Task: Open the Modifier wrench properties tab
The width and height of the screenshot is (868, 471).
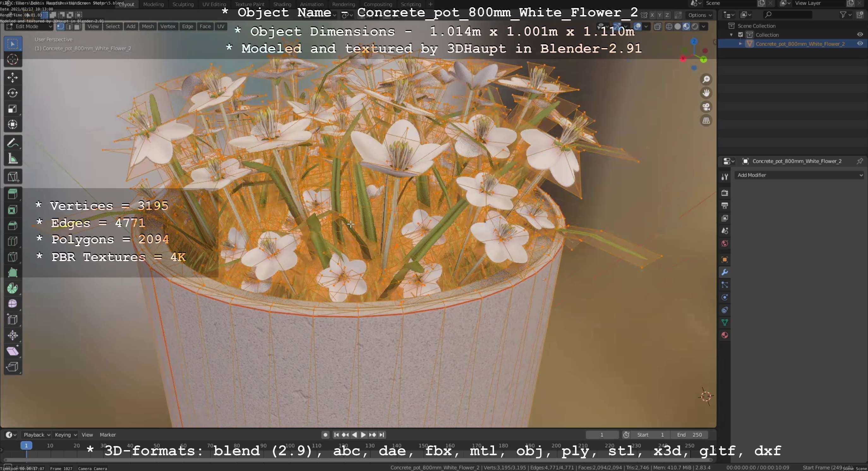Action: click(725, 272)
